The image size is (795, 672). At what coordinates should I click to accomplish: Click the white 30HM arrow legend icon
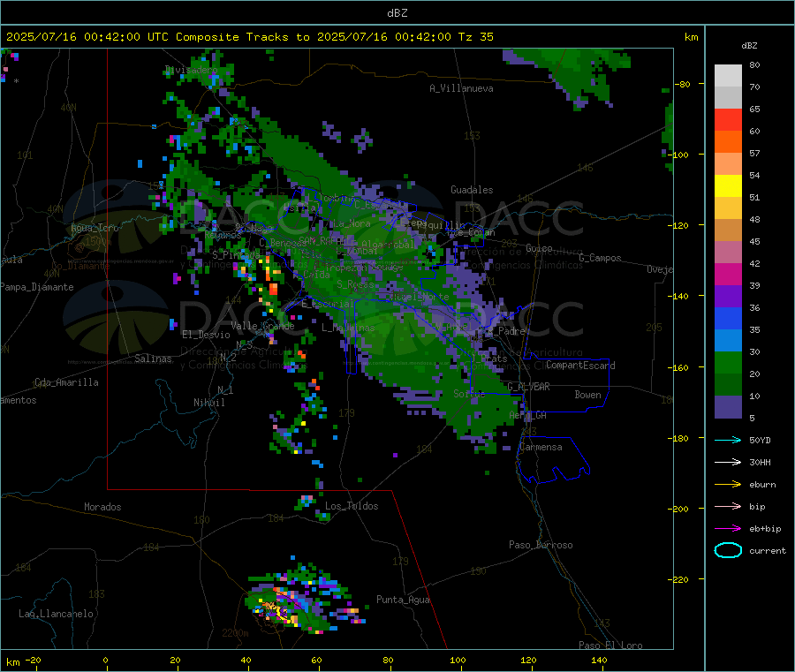click(x=728, y=462)
